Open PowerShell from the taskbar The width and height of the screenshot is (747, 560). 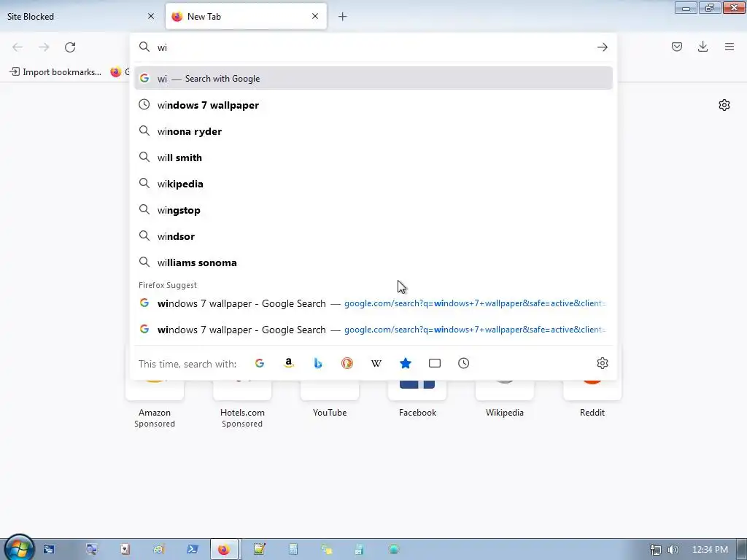pos(192,550)
